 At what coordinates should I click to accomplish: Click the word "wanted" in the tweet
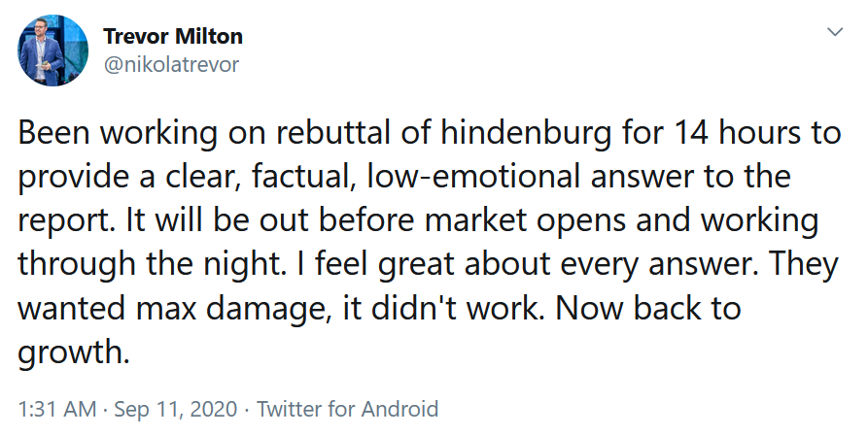(71, 310)
